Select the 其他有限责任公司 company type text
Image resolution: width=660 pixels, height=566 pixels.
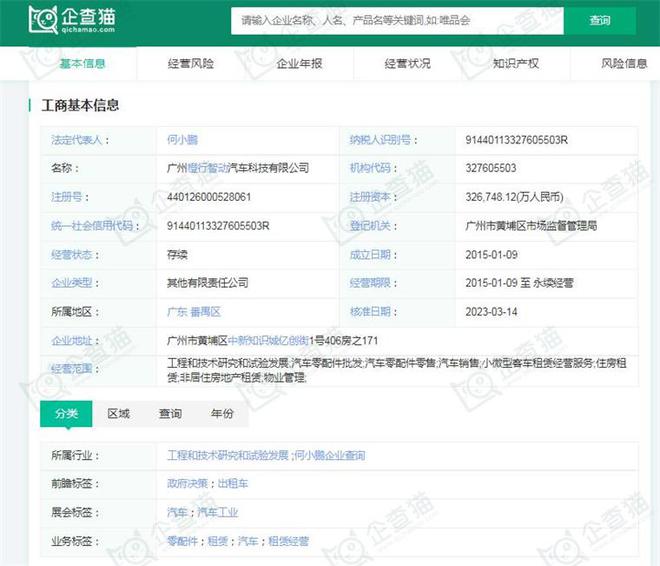pos(208,283)
